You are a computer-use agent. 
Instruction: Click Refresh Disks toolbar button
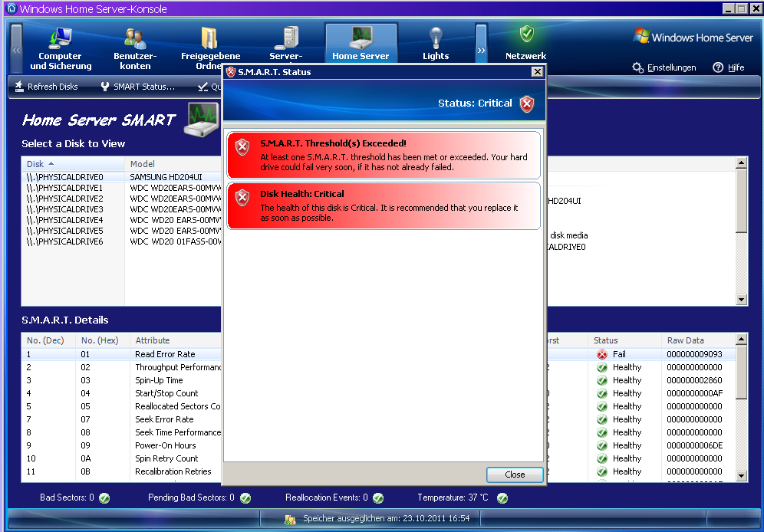coord(46,87)
